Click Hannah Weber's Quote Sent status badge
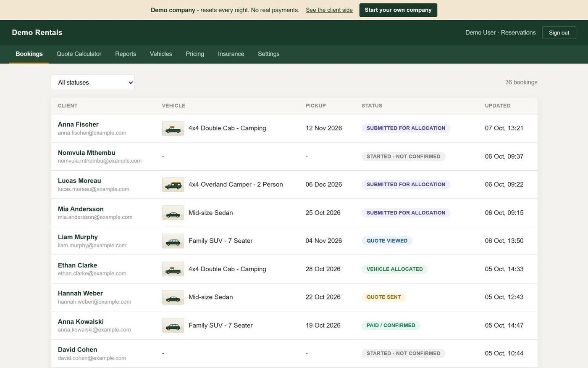588x368 pixels. pyautogui.click(x=383, y=297)
